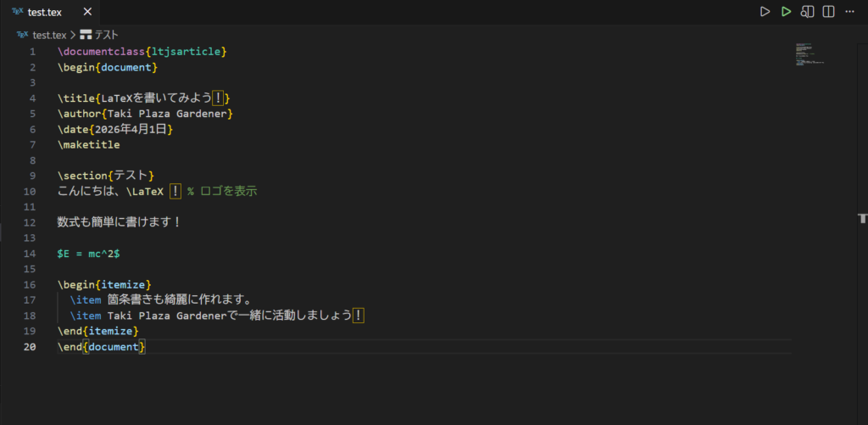
Task: Select the test.tex editor tab
Action: [47, 12]
